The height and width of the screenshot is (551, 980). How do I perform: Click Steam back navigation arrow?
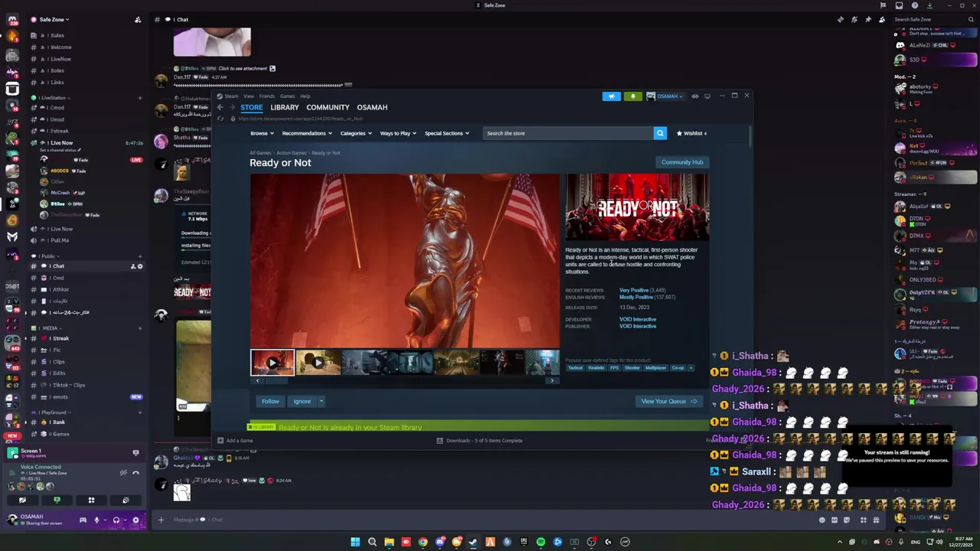pos(220,107)
